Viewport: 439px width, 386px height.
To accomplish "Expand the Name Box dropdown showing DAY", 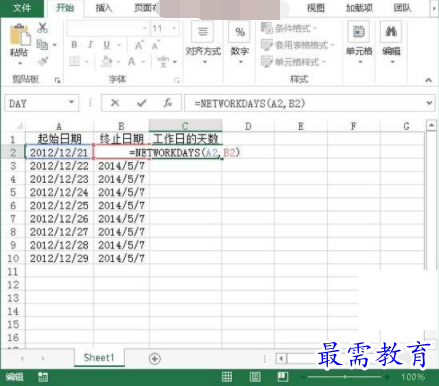I will 71,102.
